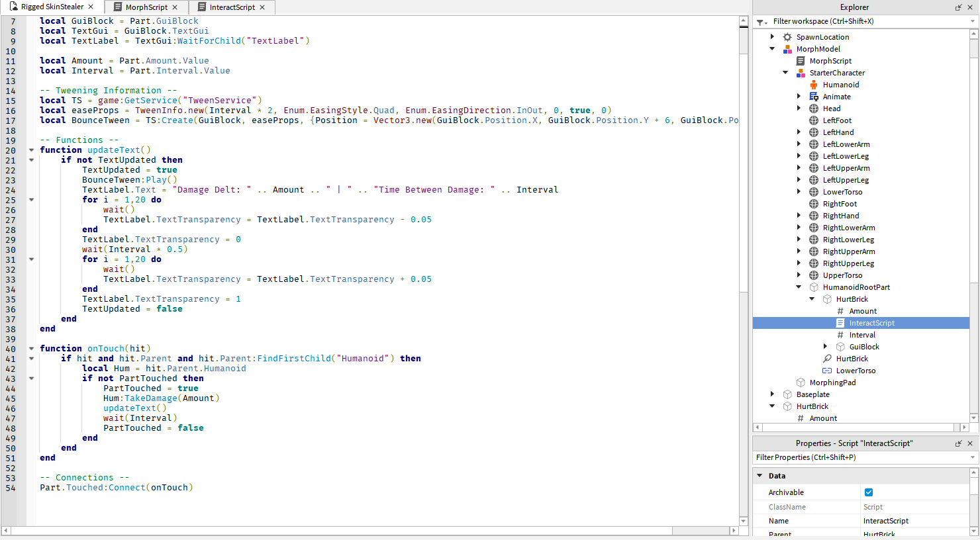
Task: Fold the onTouch function block
Action: pyautogui.click(x=31, y=349)
